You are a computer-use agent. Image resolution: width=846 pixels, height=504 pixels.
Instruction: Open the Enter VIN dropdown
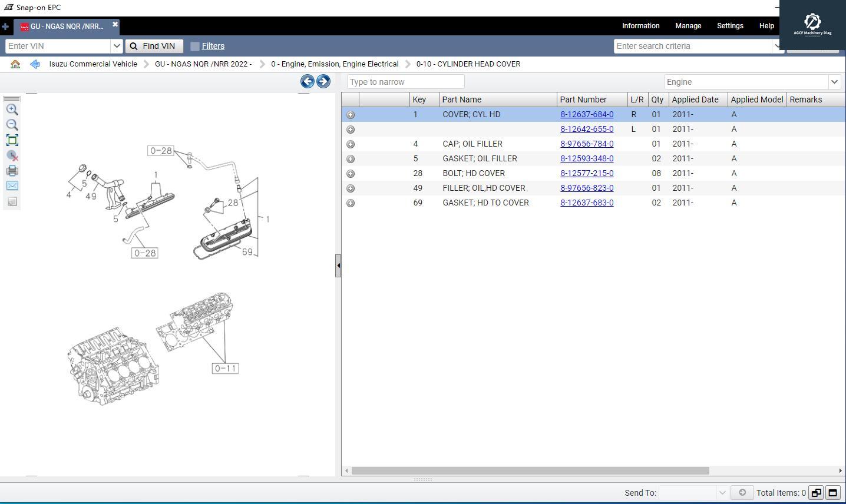[x=117, y=45]
